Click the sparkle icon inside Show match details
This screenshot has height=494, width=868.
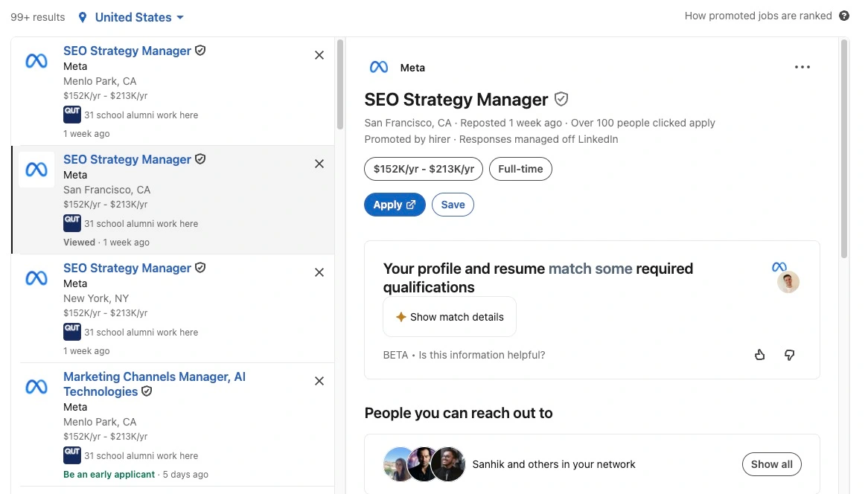(403, 316)
